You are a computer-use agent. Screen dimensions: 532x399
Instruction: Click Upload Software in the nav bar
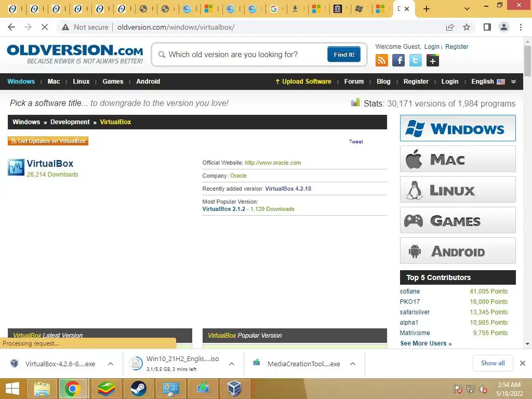[x=303, y=82]
